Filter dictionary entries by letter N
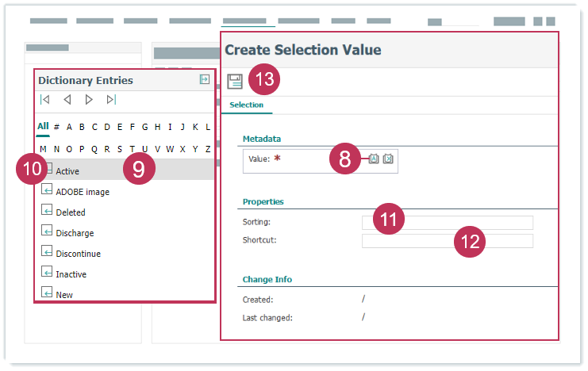The image size is (588, 371). [x=56, y=149]
